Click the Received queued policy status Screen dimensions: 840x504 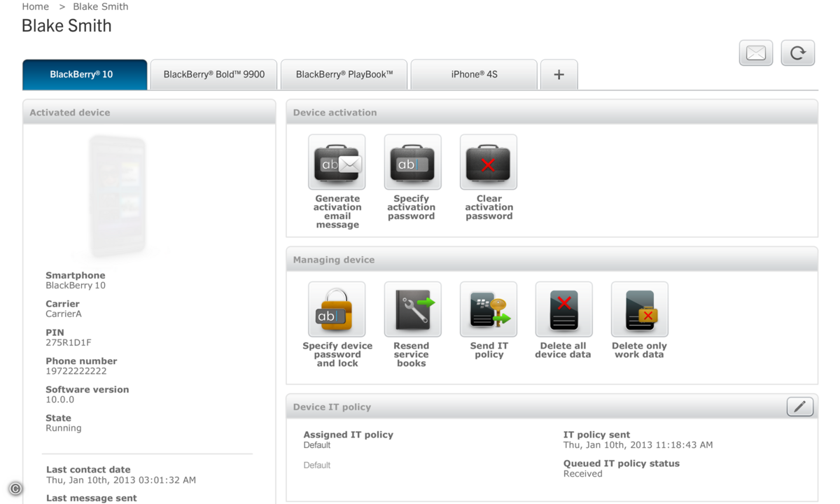click(583, 473)
